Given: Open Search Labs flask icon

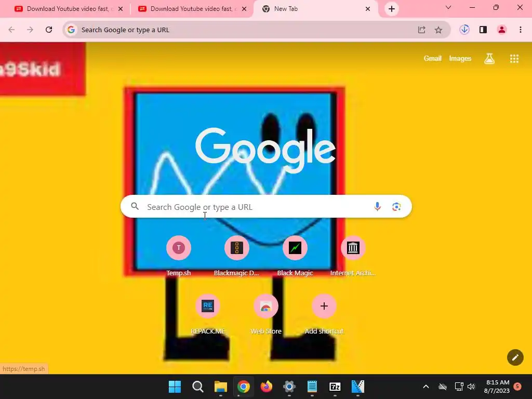Looking at the screenshot, I should 489,59.
